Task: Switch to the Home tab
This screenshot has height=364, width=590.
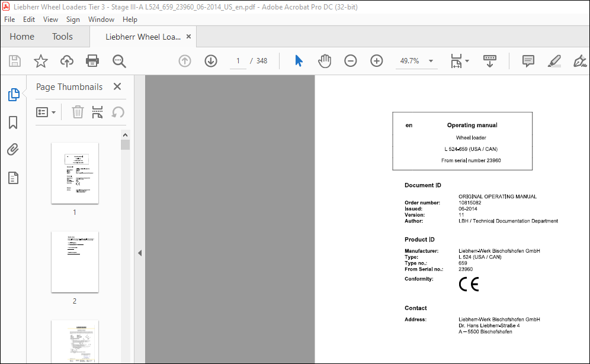Action: tap(22, 37)
